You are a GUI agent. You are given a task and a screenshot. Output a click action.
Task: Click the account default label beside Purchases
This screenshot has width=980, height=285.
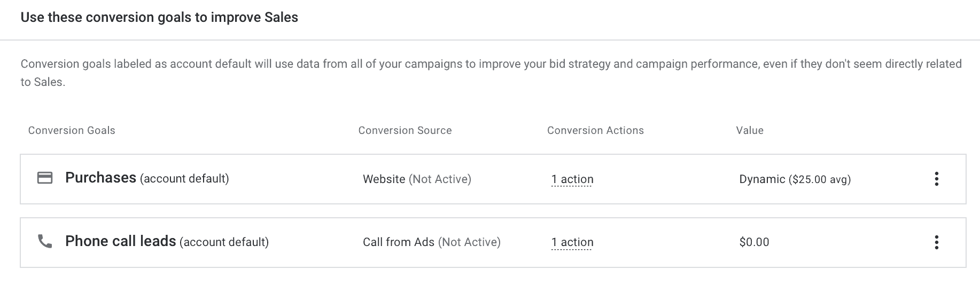pos(184,179)
